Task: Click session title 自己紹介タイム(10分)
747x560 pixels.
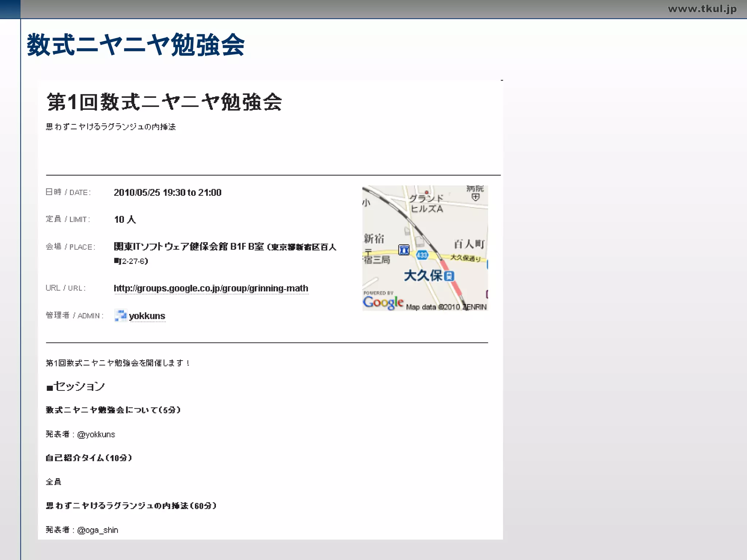Action: tap(89, 458)
